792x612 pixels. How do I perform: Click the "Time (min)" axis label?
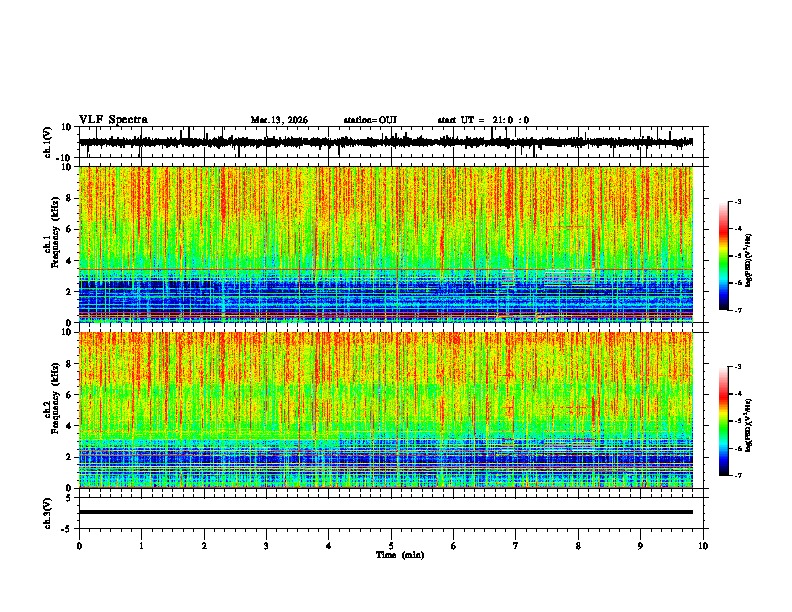[400, 555]
